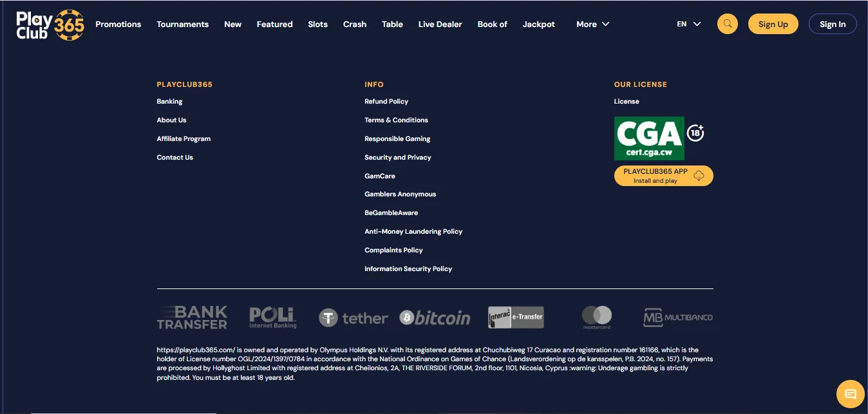
Task: Click the PlayClub365 logo
Action: click(50, 25)
